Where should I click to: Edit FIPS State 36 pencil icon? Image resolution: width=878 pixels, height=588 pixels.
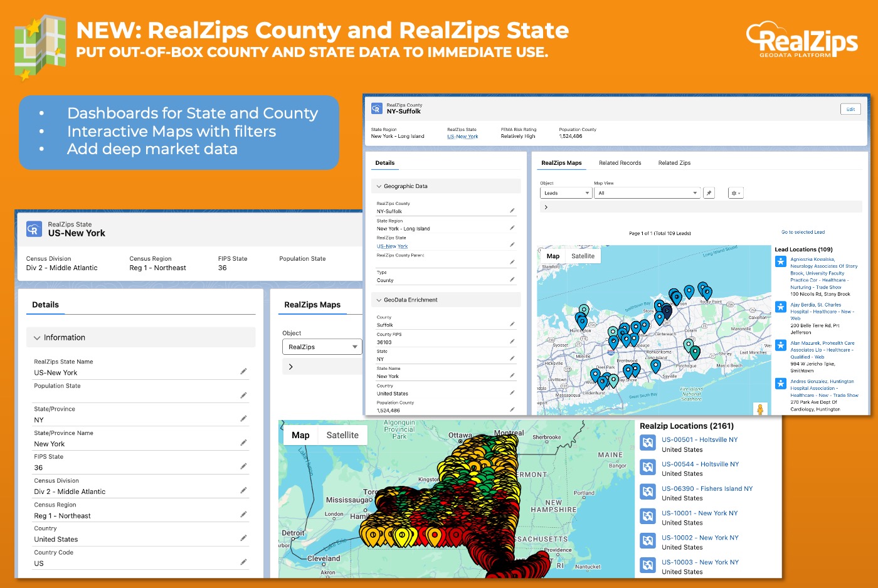[x=243, y=466]
